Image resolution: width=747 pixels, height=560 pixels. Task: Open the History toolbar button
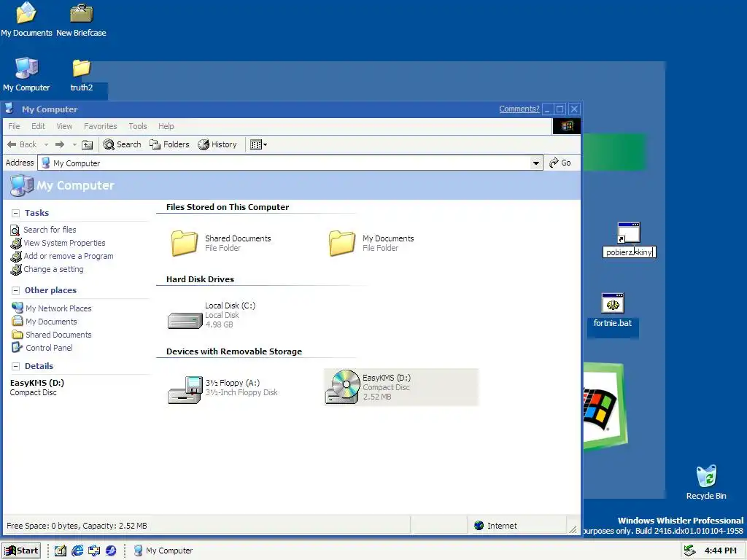coord(217,144)
